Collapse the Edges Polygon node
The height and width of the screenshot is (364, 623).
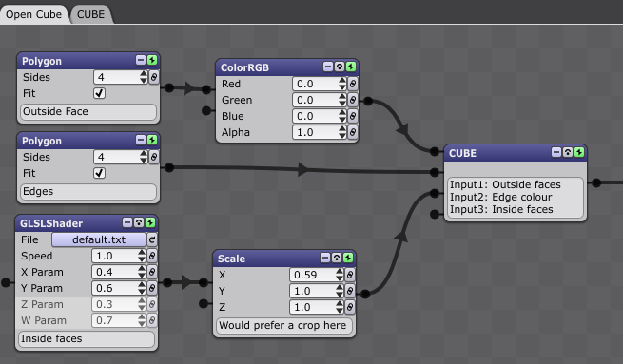141,140
